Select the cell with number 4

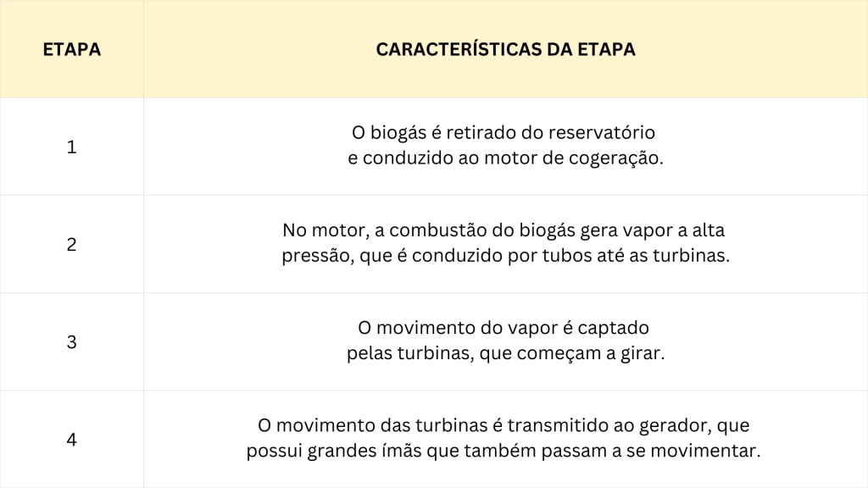pos(72,440)
